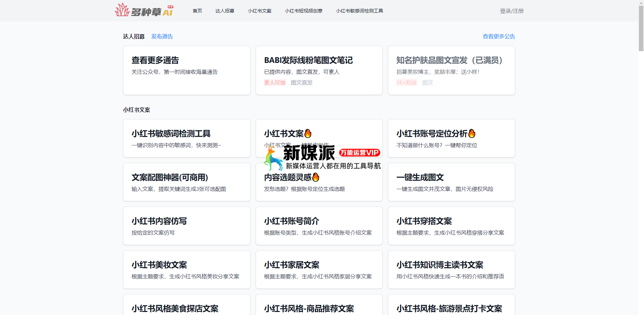The image size is (644, 315).
Task: Click the 素人可接 tag
Action: pos(275,82)
